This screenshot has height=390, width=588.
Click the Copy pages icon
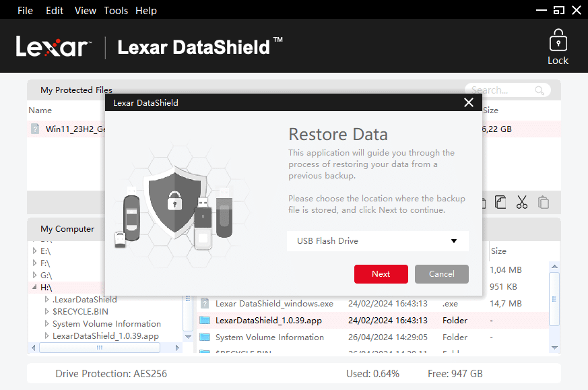(500, 202)
